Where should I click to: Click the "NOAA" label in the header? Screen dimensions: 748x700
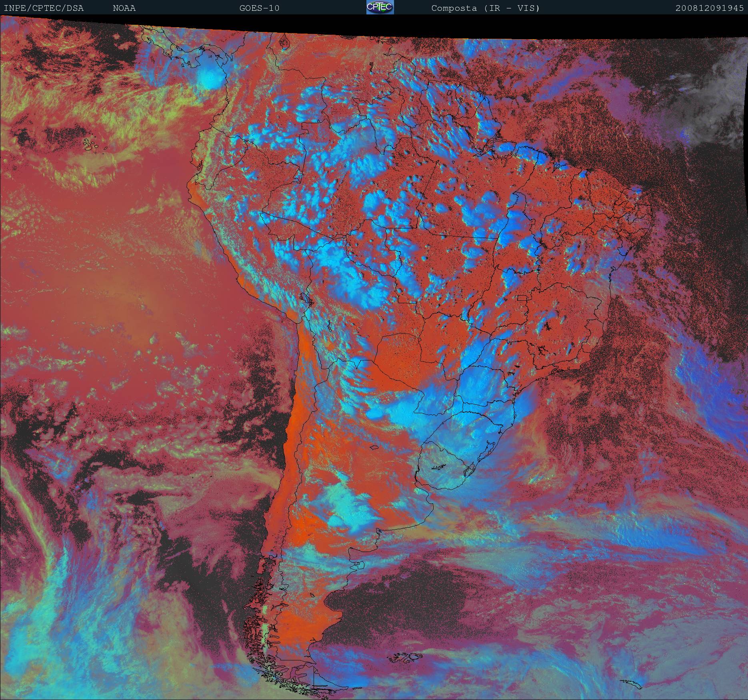point(124,8)
